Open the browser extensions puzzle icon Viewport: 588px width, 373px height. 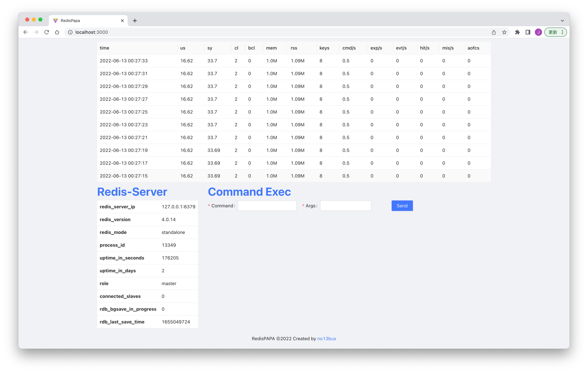(x=517, y=32)
